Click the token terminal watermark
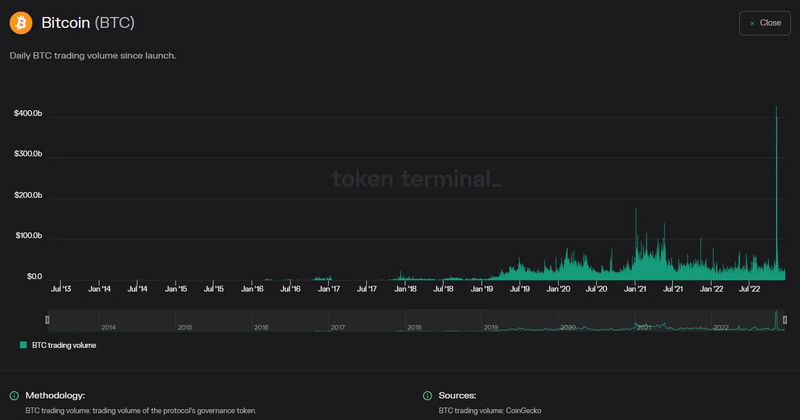This screenshot has height=420, width=800. coord(417,180)
